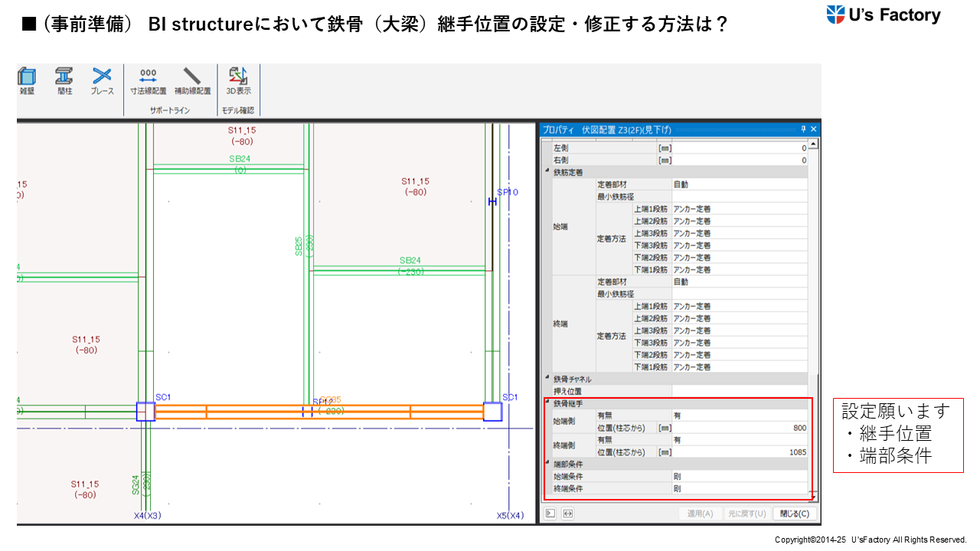Click the 閉じる(C) button
The image size is (980, 551).
tap(794, 514)
